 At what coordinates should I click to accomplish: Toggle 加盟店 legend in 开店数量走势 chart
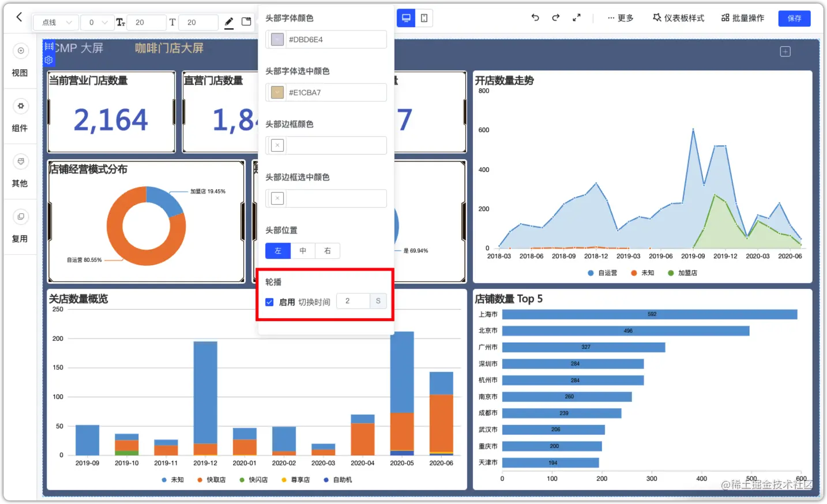coord(683,273)
